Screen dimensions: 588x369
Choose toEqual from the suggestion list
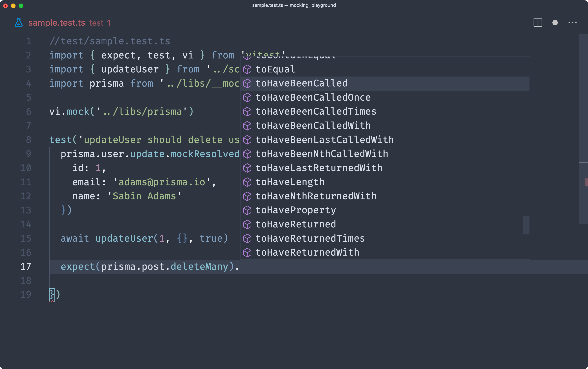tap(385, 70)
